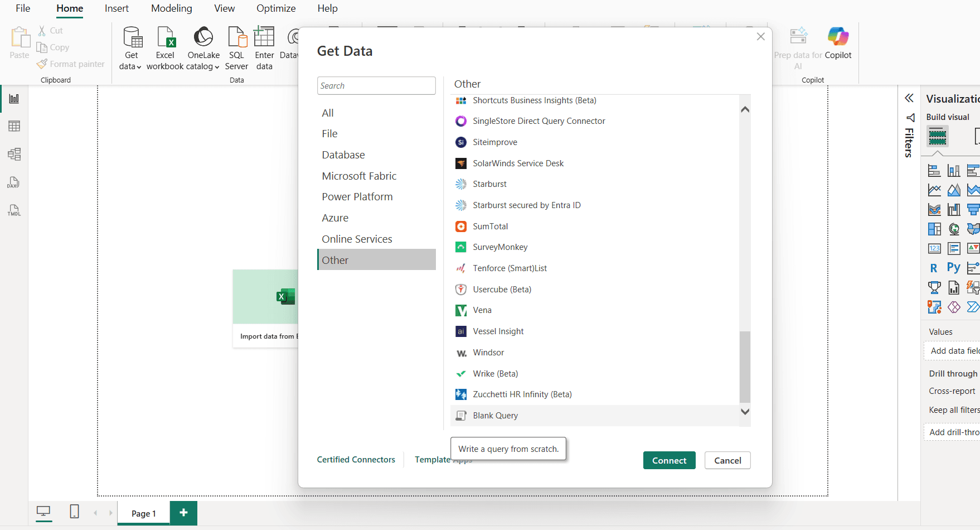This screenshot has width=980, height=530.
Task: Open the Modeling ribbon tab
Action: tap(172, 8)
